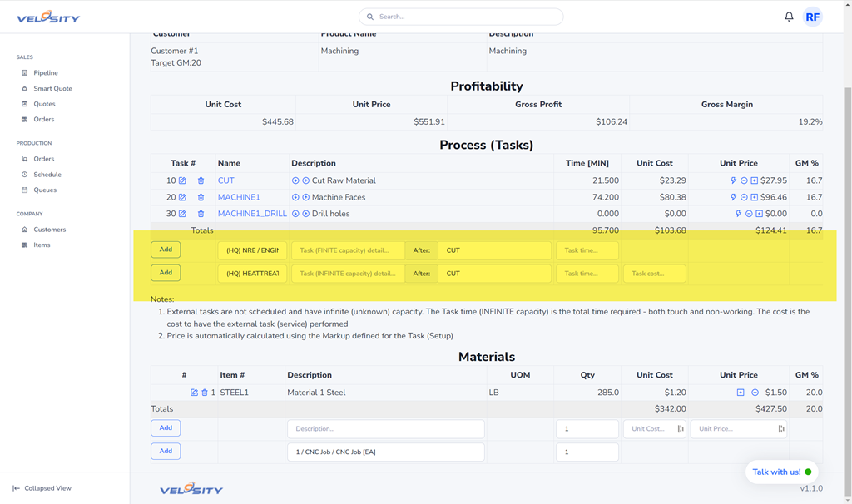Click the lightning bolt icon in the CUT row
This screenshot has width=852, height=504.
[733, 180]
